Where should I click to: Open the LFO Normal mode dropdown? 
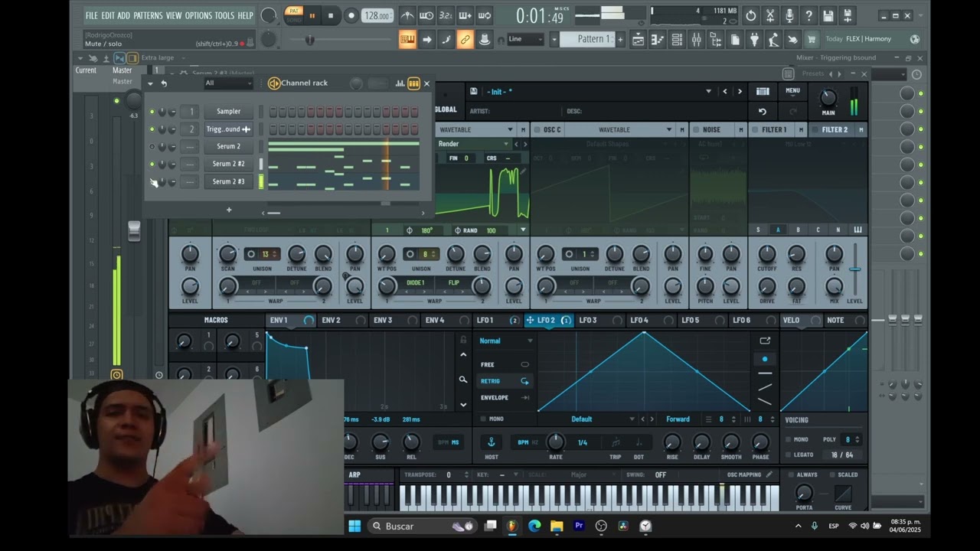click(x=506, y=341)
